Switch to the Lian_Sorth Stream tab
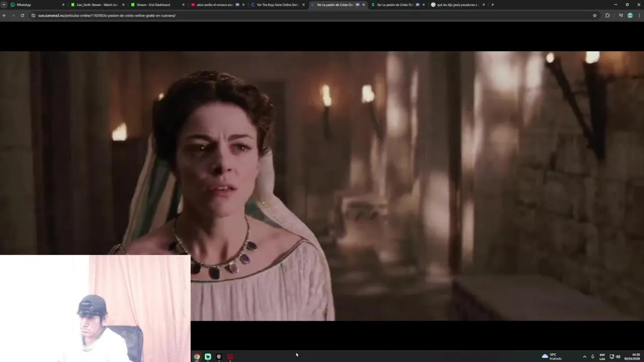Screen dimensions: 644x362 (x=97, y=5)
